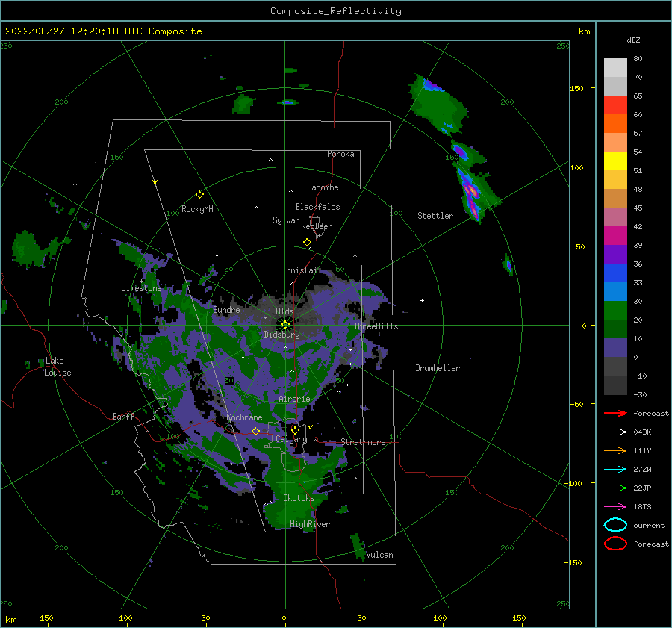Click the orange 111V arrow icon
The image size is (672, 628).
[615, 450]
